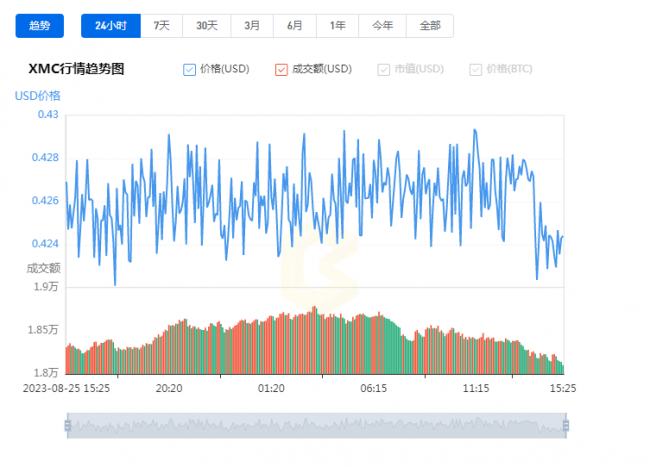The width and height of the screenshot is (650, 467).
Task: Toggle the 价格(USD) checkbox
Action: (189, 70)
